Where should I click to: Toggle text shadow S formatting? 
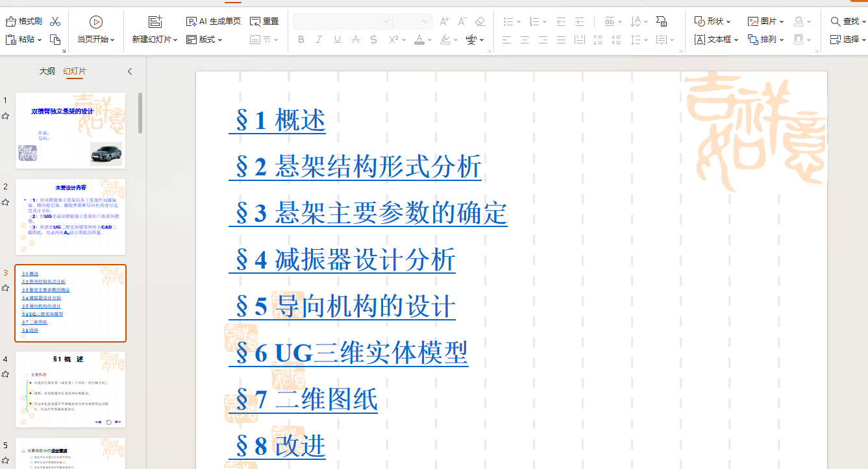tap(373, 40)
